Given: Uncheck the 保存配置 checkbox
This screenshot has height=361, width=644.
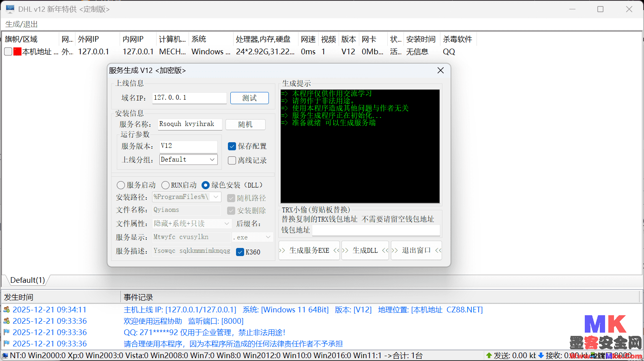Looking at the screenshot, I should [x=232, y=146].
